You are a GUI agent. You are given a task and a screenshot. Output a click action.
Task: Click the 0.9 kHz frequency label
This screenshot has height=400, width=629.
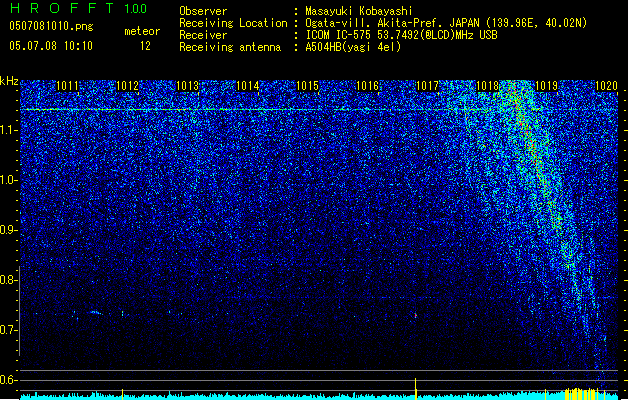(x=9, y=230)
